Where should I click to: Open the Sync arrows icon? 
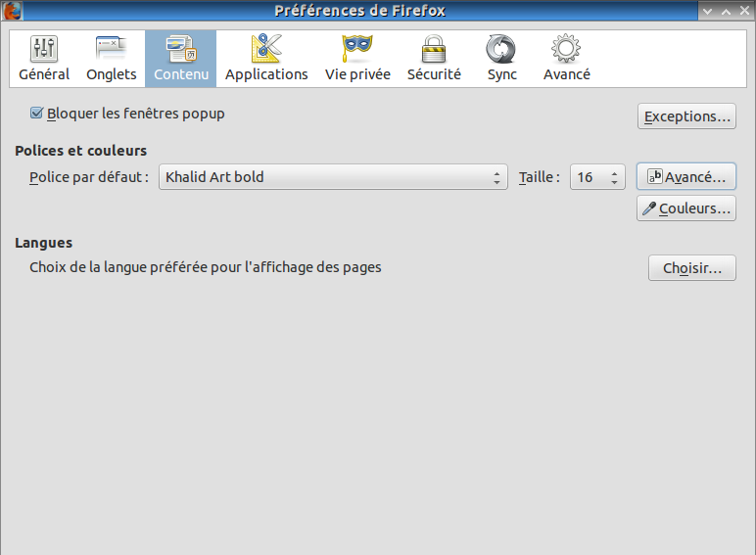(501, 49)
